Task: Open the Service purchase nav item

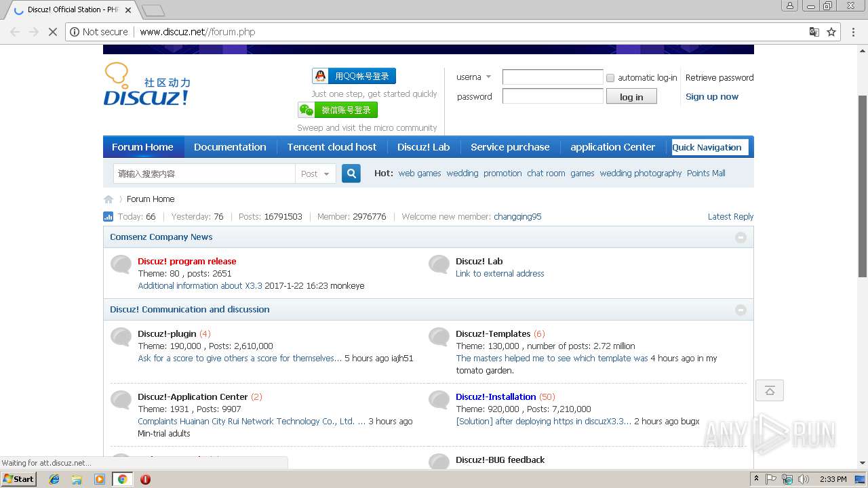Action: 510,147
